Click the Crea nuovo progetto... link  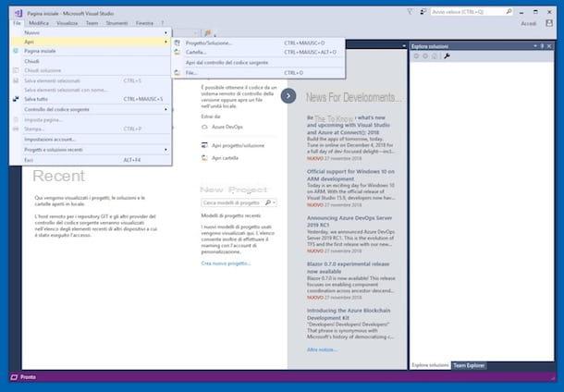(226, 263)
